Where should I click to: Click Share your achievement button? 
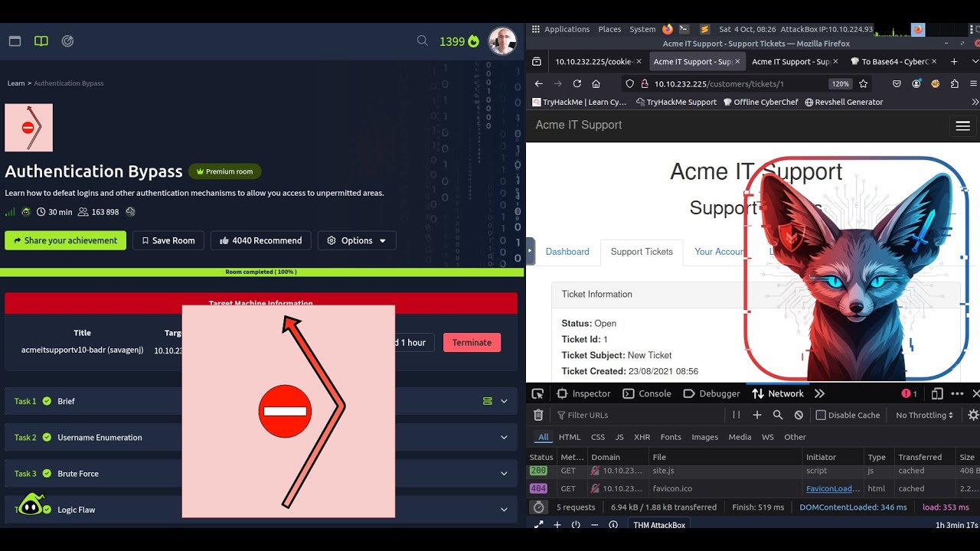(66, 240)
